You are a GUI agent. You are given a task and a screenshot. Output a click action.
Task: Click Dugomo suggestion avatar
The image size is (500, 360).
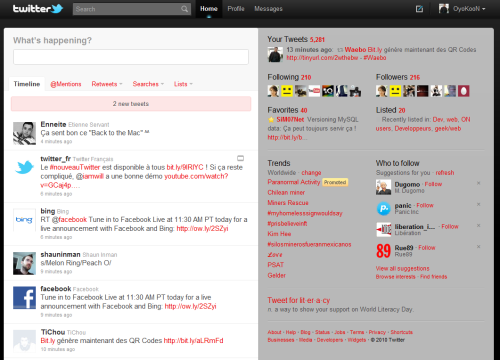pos(383,187)
